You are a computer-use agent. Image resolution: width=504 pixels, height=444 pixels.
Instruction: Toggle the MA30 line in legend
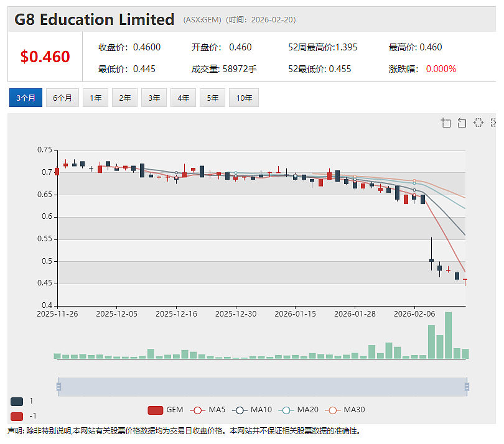[x=345, y=410]
